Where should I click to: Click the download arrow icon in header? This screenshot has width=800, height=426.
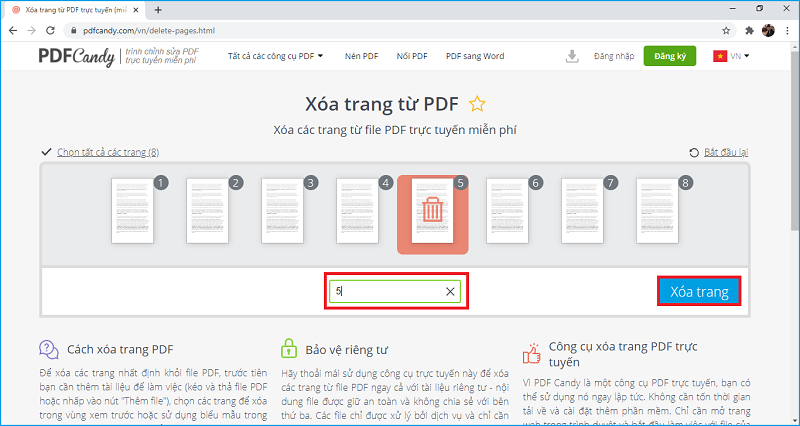point(572,57)
